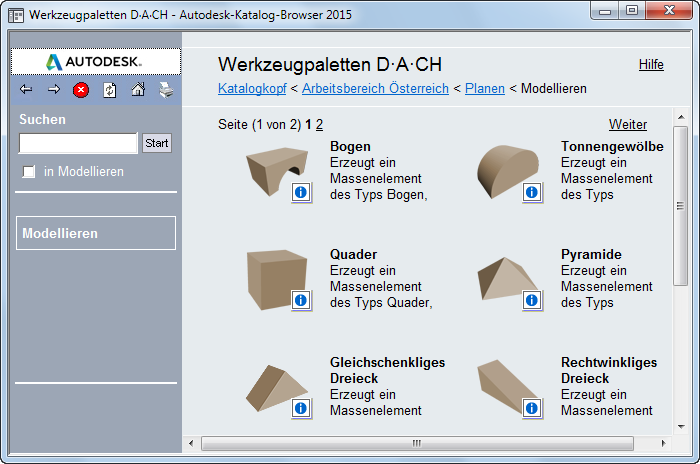
Task: Select the Rechtwinkliges Dreieck thumbnail
Action: (507, 387)
